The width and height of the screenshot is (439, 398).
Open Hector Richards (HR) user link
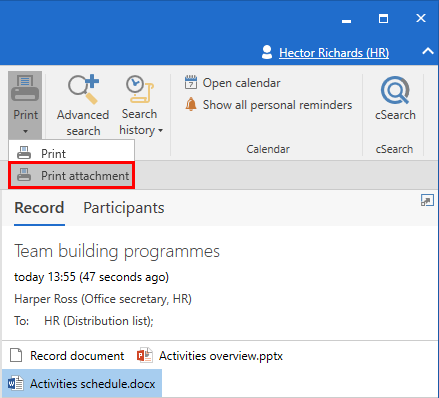pos(334,53)
